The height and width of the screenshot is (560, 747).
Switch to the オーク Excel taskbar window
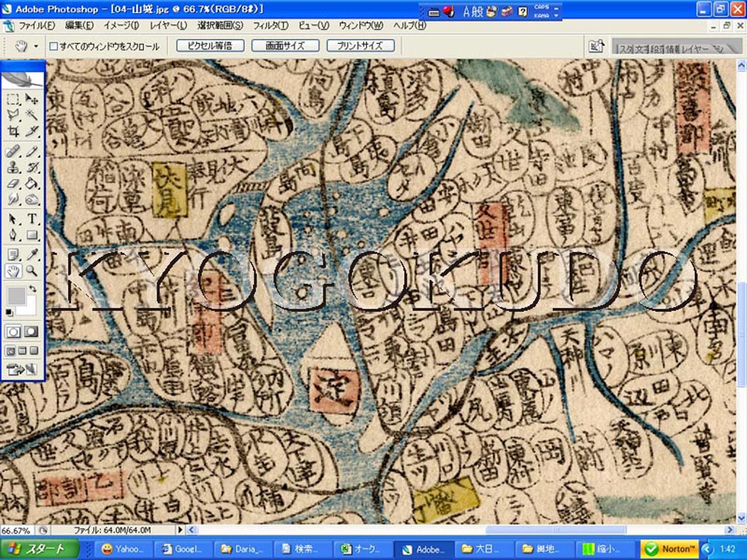point(363,549)
